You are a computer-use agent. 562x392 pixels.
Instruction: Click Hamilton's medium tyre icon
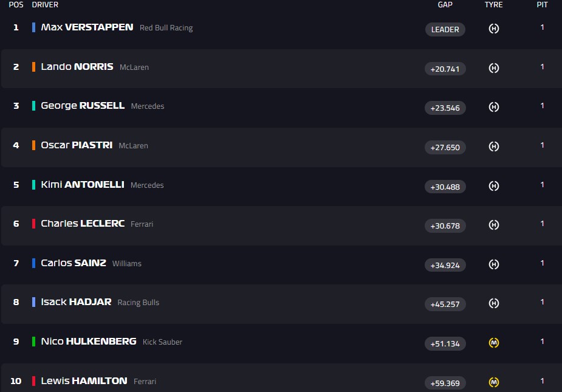[494, 383]
